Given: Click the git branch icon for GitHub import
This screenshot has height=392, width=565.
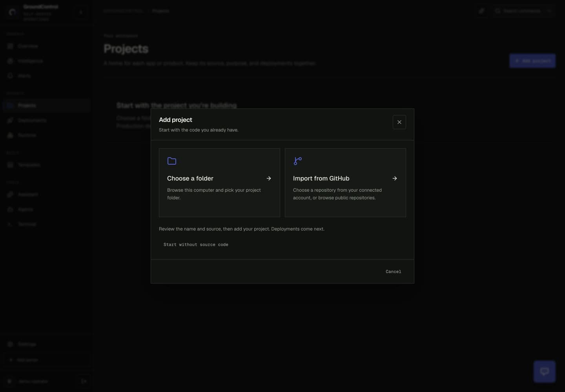Looking at the screenshot, I should (x=298, y=161).
